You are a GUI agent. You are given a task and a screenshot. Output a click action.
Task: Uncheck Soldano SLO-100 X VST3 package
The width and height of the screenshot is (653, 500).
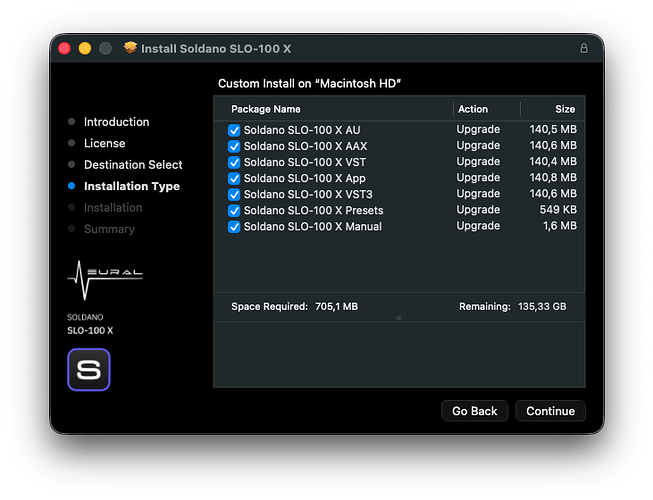[x=234, y=194]
